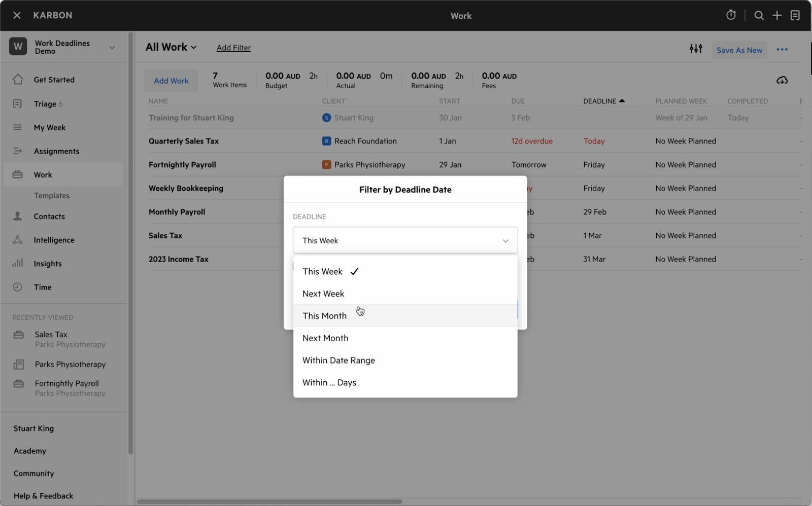Open the All Work view dropdown
The image size is (812, 506).
click(x=171, y=47)
